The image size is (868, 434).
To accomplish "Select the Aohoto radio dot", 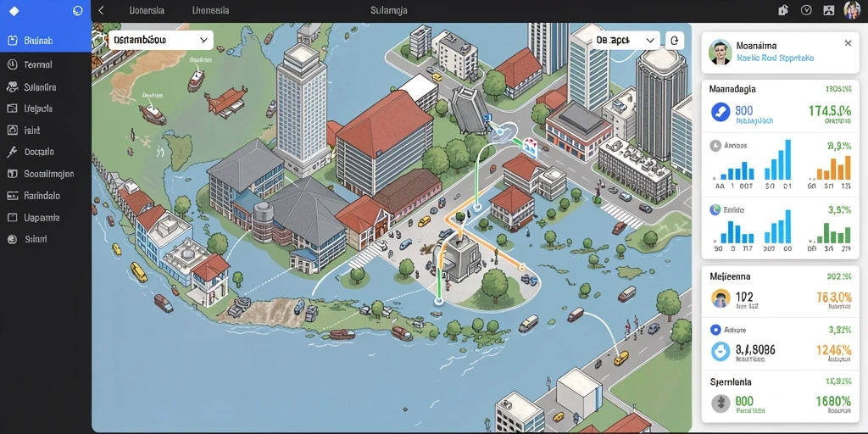I will pyautogui.click(x=715, y=330).
